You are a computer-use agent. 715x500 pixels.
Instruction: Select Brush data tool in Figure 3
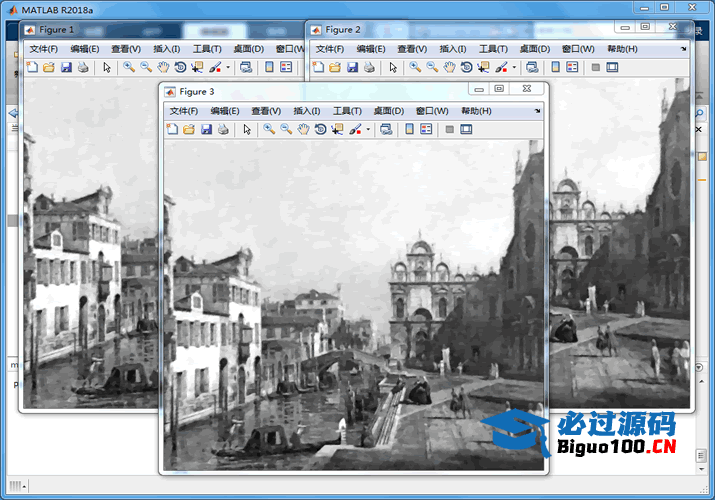[355, 129]
